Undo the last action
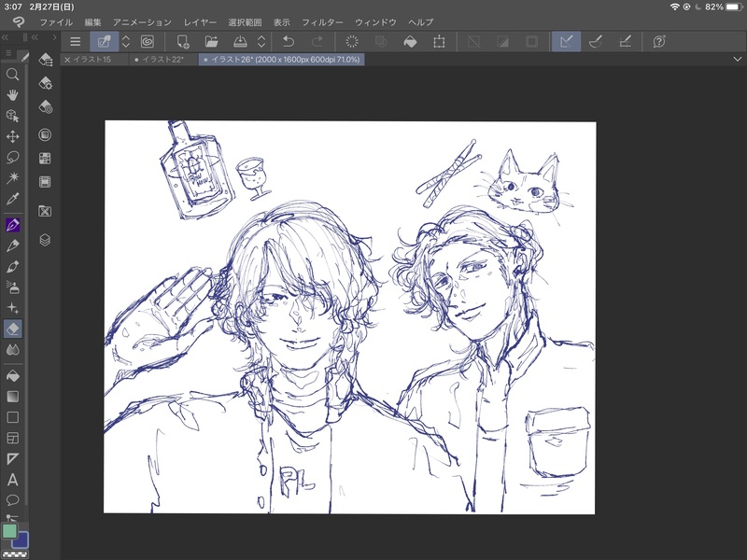This screenshot has height=560, width=747. coord(289,41)
